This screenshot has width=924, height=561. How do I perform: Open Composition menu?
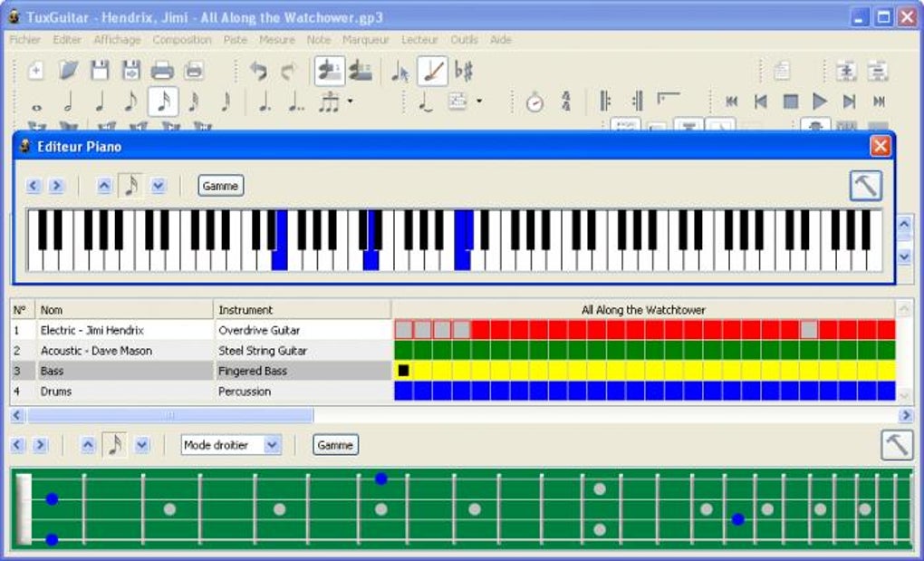pos(181,40)
